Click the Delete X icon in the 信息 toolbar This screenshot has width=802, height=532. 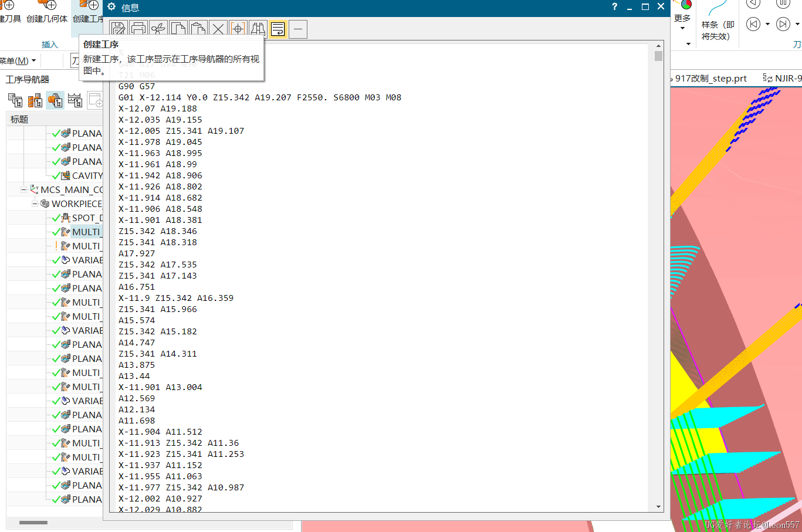pyautogui.click(x=218, y=29)
